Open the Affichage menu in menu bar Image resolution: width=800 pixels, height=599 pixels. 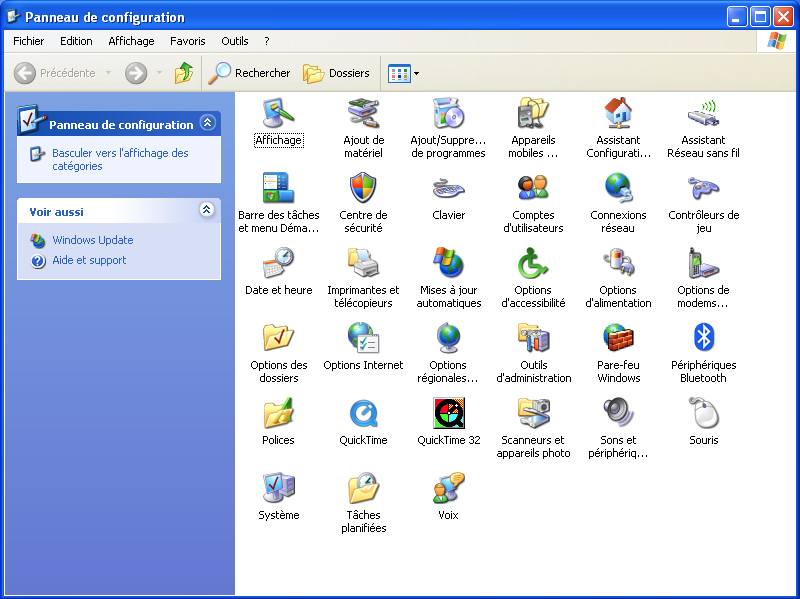pyautogui.click(x=131, y=41)
